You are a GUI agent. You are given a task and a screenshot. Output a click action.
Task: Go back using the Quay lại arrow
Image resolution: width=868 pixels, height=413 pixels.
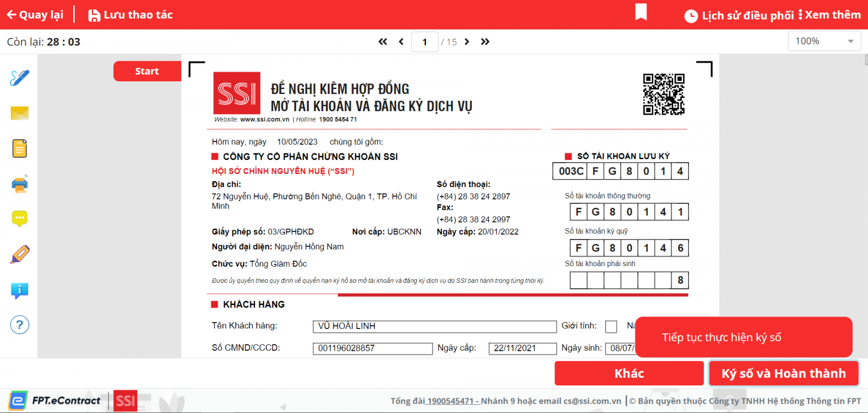pos(35,15)
